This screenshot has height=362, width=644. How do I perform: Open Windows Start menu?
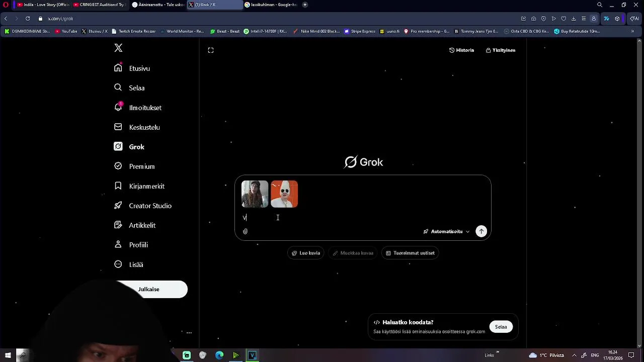(x=8, y=355)
